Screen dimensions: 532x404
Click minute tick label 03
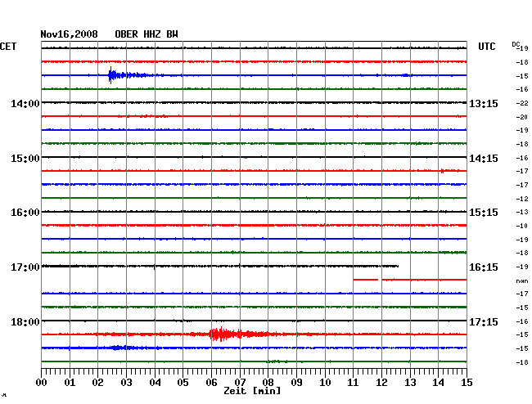[127, 383]
